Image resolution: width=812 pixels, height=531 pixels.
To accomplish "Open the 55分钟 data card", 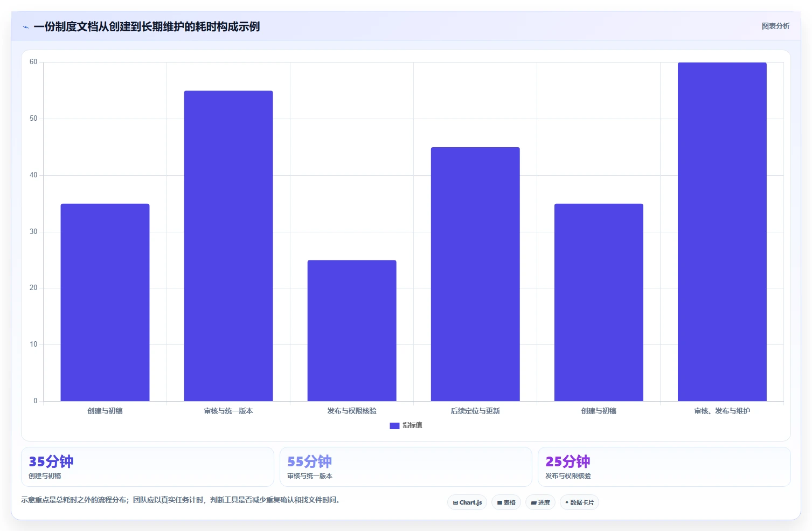I will [406, 467].
